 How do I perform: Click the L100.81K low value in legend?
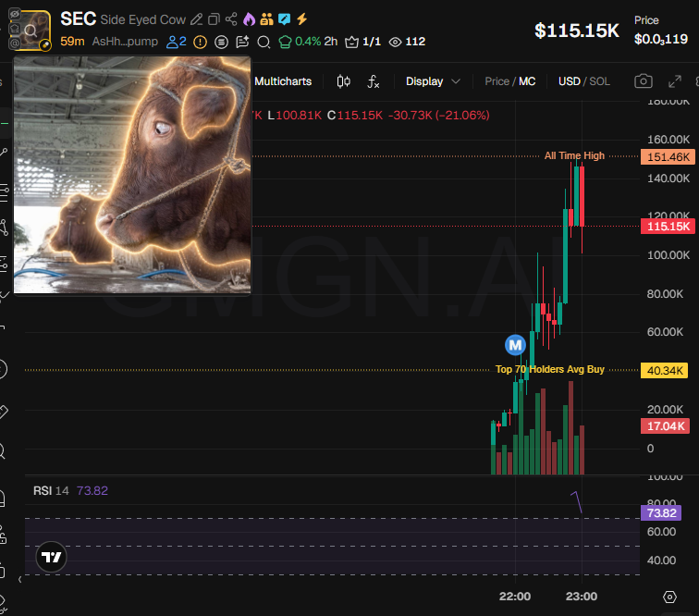pos(295,116)
